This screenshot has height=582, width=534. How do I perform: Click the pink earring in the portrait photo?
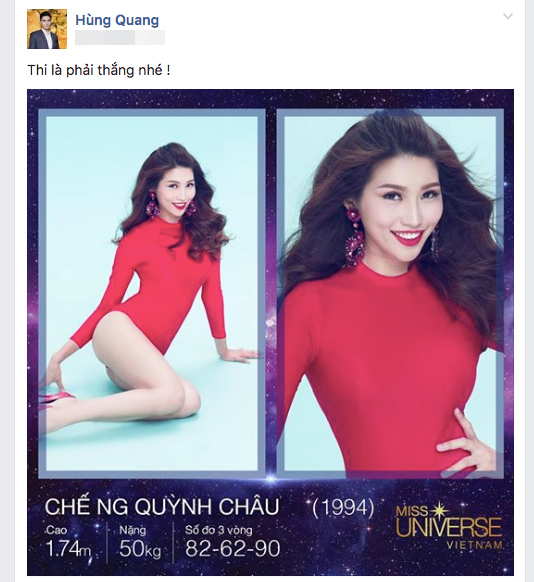(x=354, y=236)
